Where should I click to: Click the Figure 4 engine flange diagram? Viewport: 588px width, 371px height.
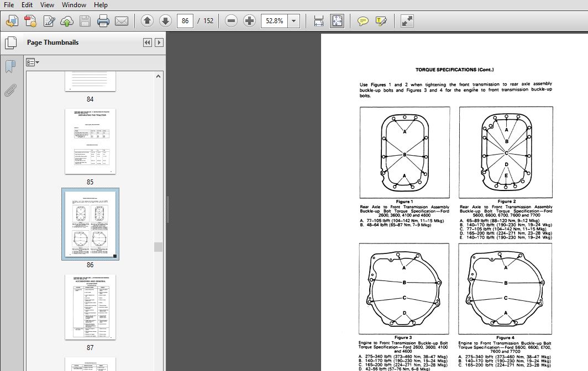tap(505, 289)
